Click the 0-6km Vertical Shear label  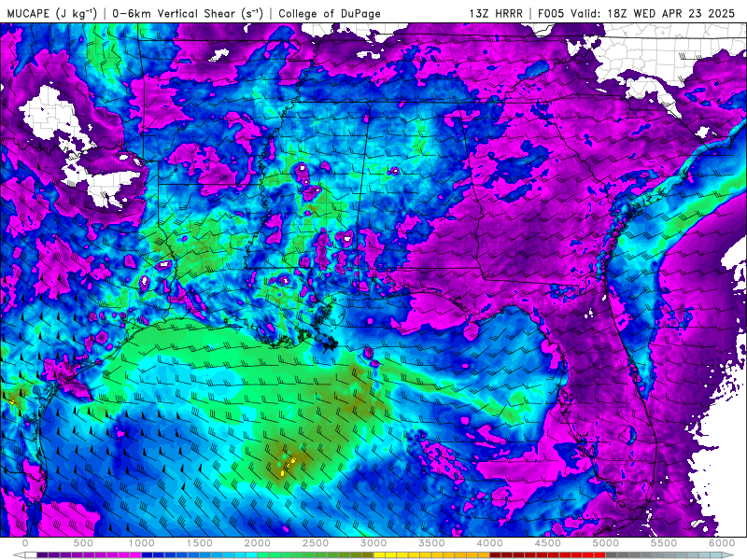[x=188, y=13]
